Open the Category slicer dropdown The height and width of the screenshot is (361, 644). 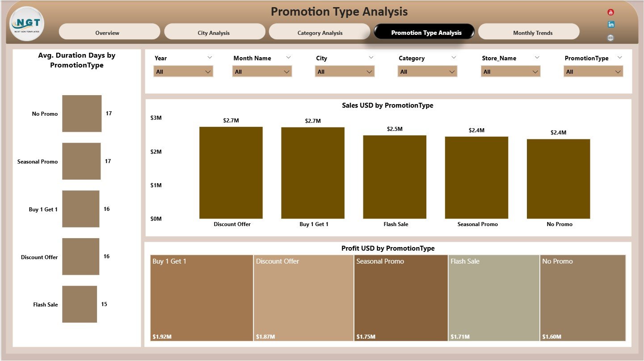click(x=452, y=71)
